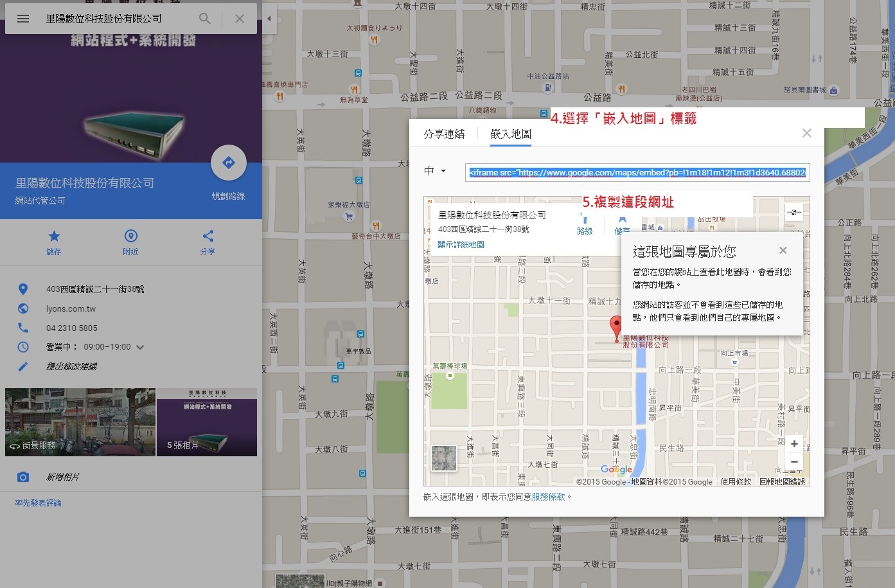Click the share icon (分享)
This screenshot has width=895, height=588.
click(208, 236)
